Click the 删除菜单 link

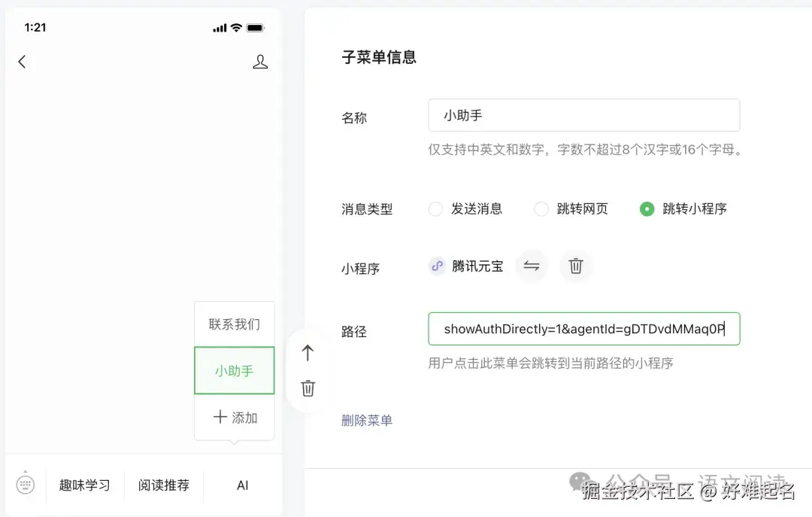367,421
